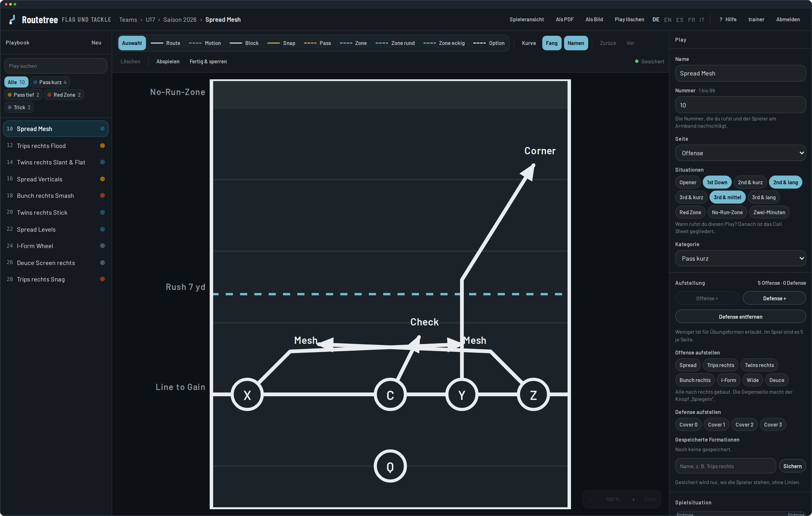
Task: Toggle the Namen labels option
Action: (x=576, y=43)
